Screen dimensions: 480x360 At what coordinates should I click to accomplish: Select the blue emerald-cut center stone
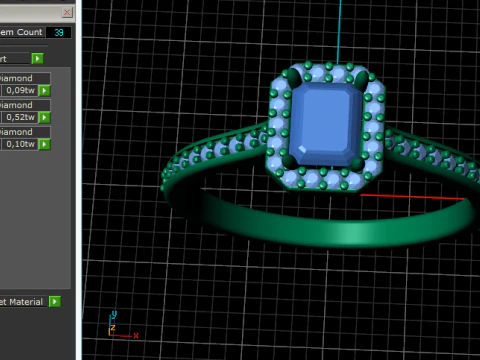[x=325, y=124]
